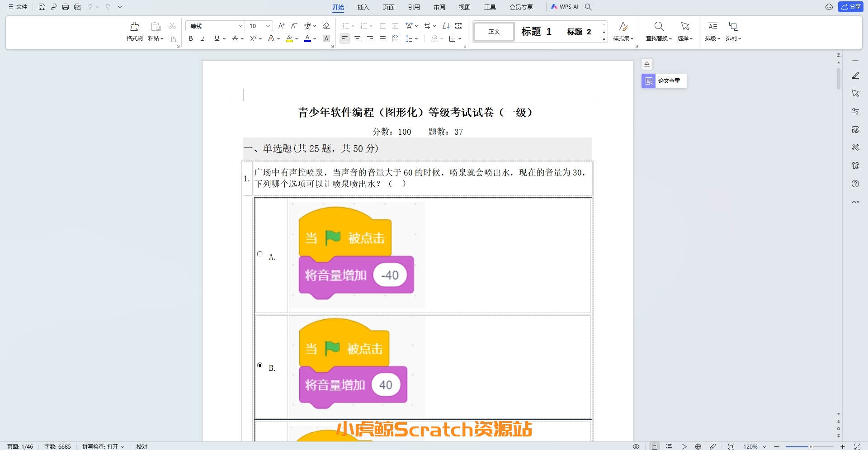Open the zoom percentage dropdown

[x=764, y=447]
